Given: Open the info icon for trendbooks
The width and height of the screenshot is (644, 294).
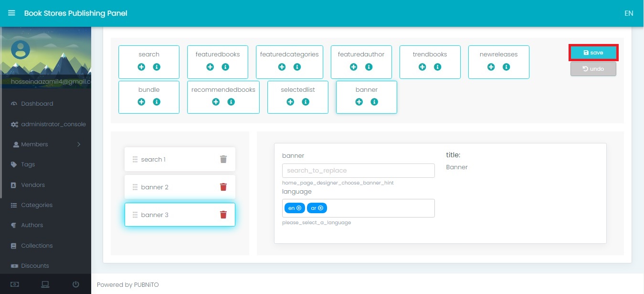Looking at the screenshot, I should click(437, 67).
